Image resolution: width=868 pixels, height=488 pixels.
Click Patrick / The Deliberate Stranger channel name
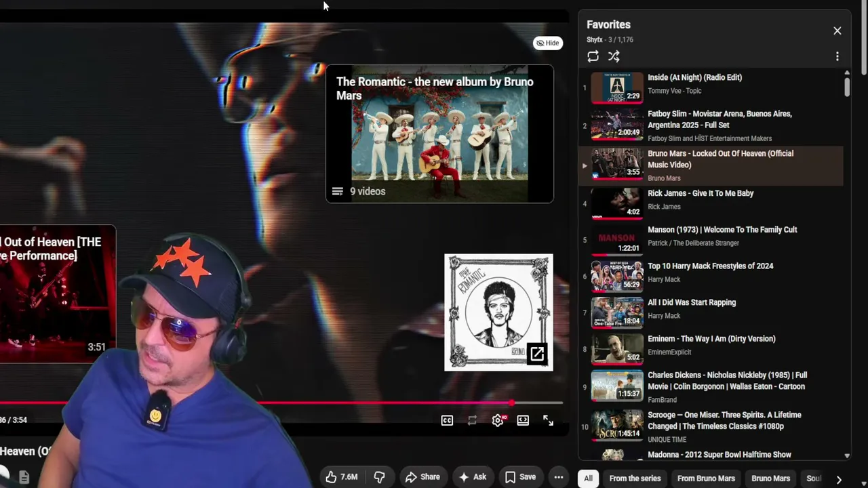point(693,243)
